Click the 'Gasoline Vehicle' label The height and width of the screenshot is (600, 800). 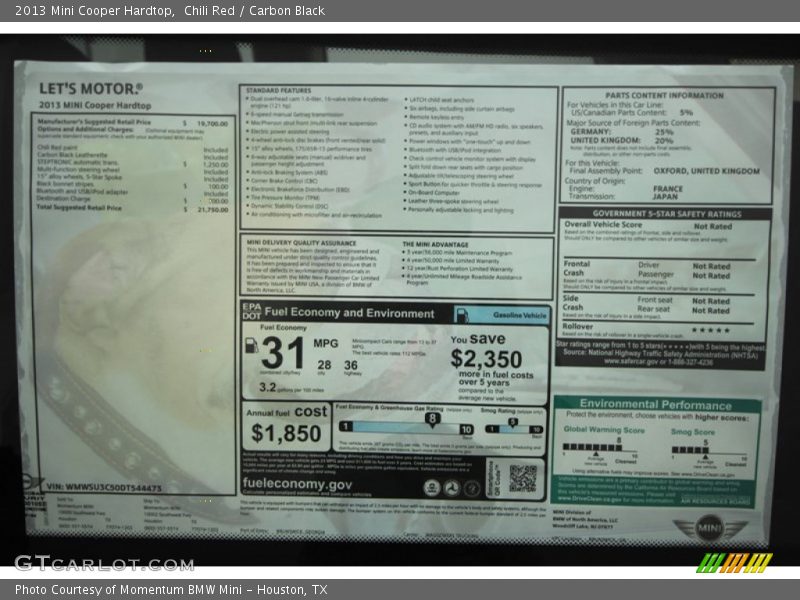coord(519,315)
